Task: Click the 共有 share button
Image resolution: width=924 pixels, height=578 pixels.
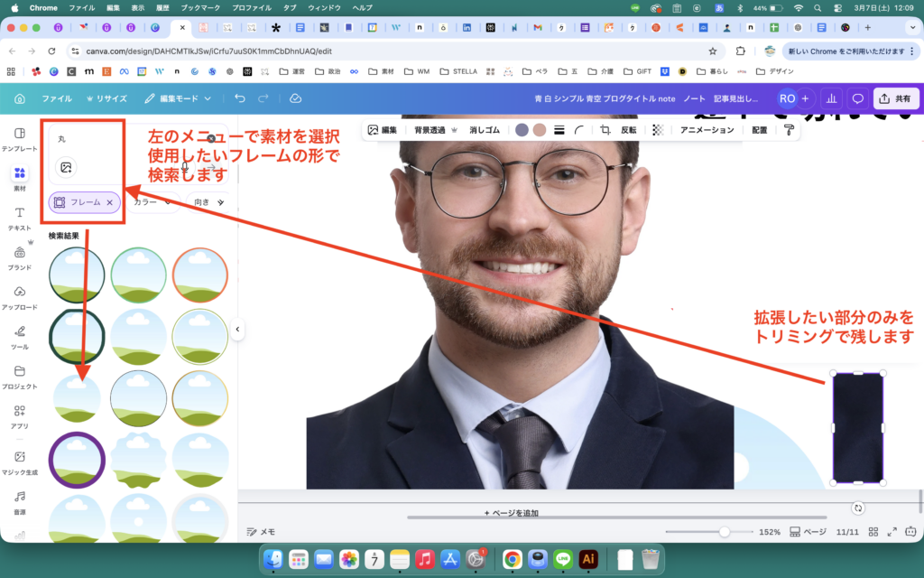Action: (x=896, y=98)
